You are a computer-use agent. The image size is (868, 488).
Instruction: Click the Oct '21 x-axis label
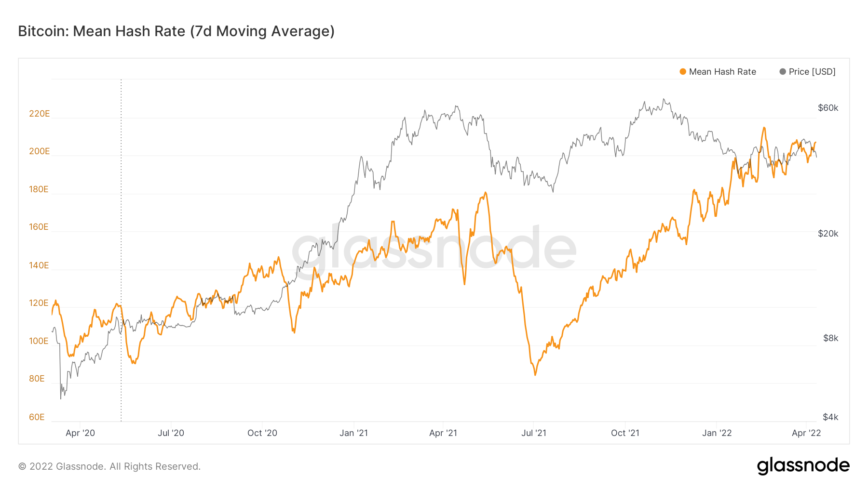625,433
